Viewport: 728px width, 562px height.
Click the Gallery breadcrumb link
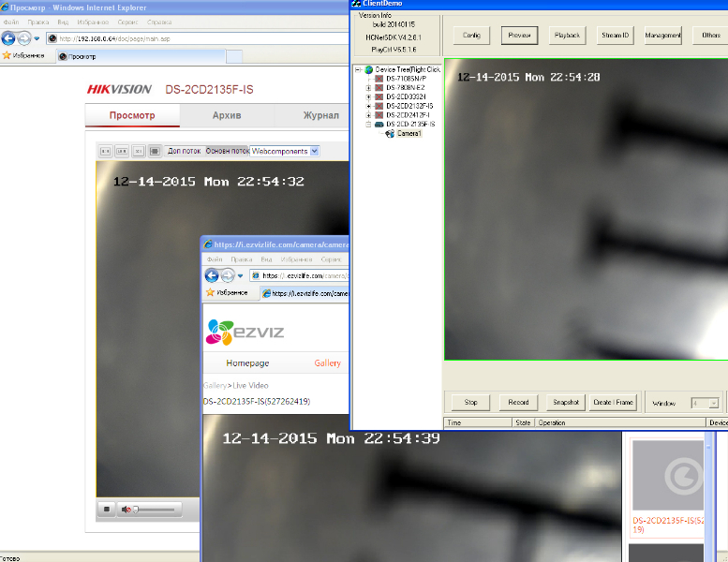[215, 385]
